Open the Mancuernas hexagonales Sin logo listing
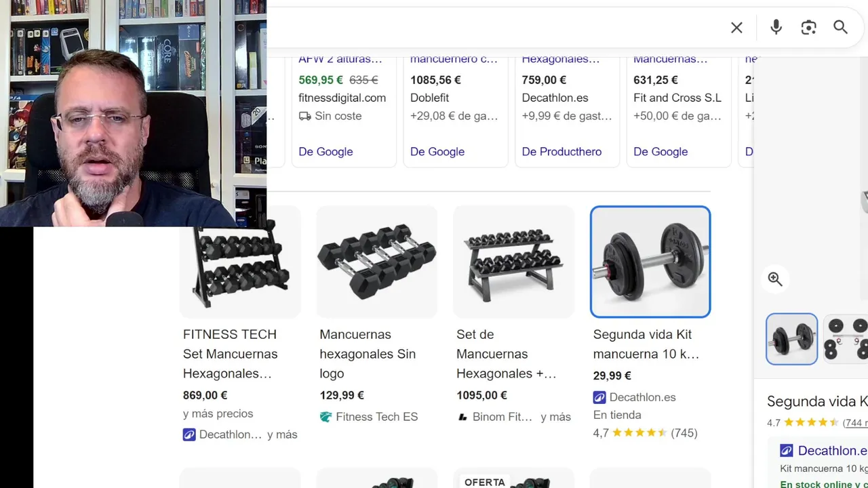Viewport: 868px width, 488px height. click(367, 353)
